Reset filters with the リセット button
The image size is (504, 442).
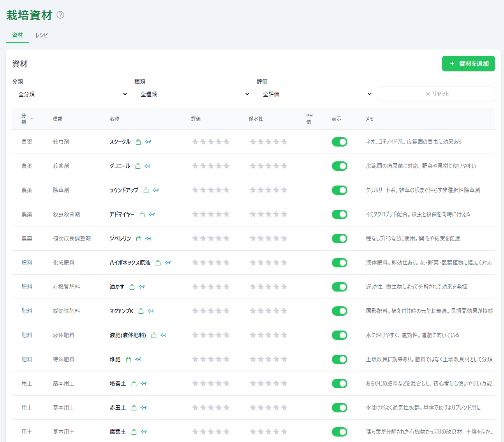(437, 94)
